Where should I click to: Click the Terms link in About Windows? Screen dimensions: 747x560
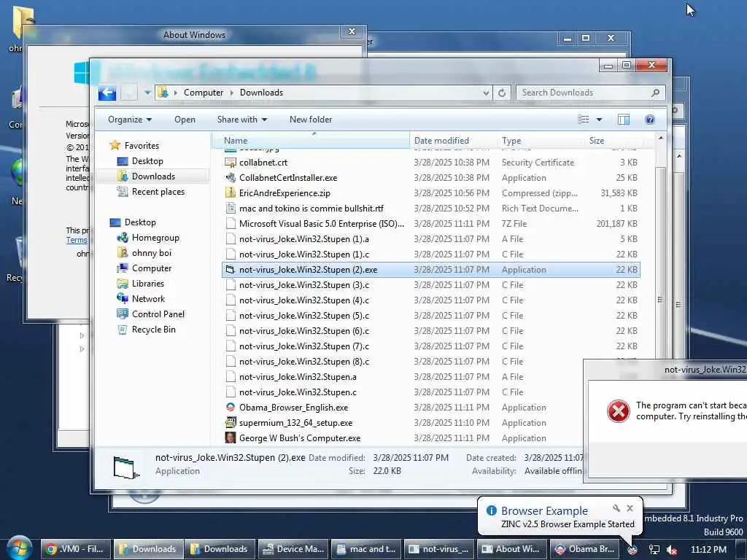[x=77, y=240]
